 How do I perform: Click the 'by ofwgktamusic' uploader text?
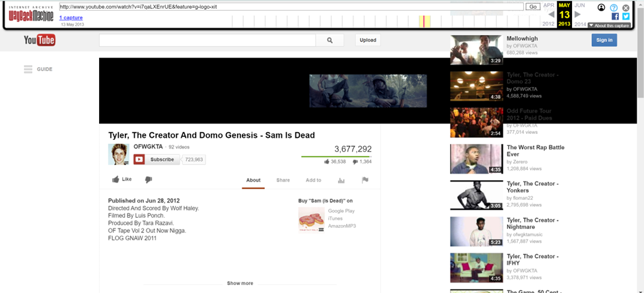click(x=525, y=234)
